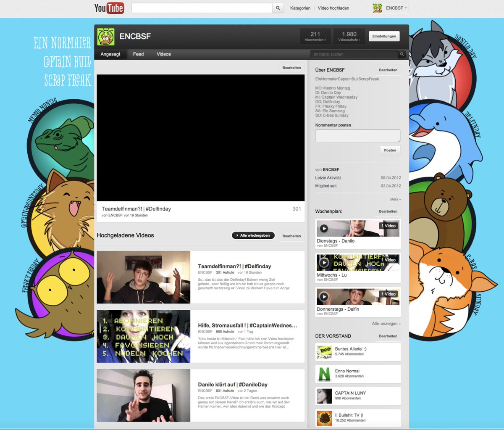Open the 1.980 Videoaufrufe counter
This screenshot has width=504, height=430.
pos(349,37)
